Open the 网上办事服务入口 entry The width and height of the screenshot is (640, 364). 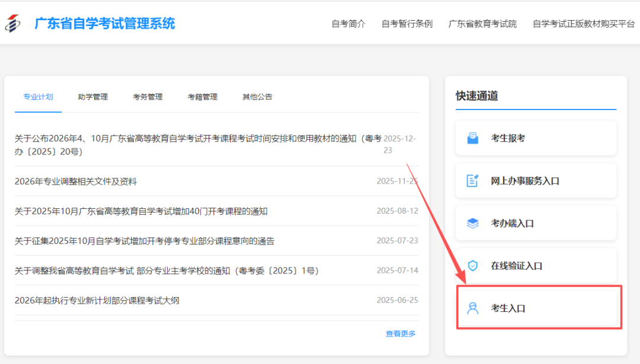click(536, 181)
